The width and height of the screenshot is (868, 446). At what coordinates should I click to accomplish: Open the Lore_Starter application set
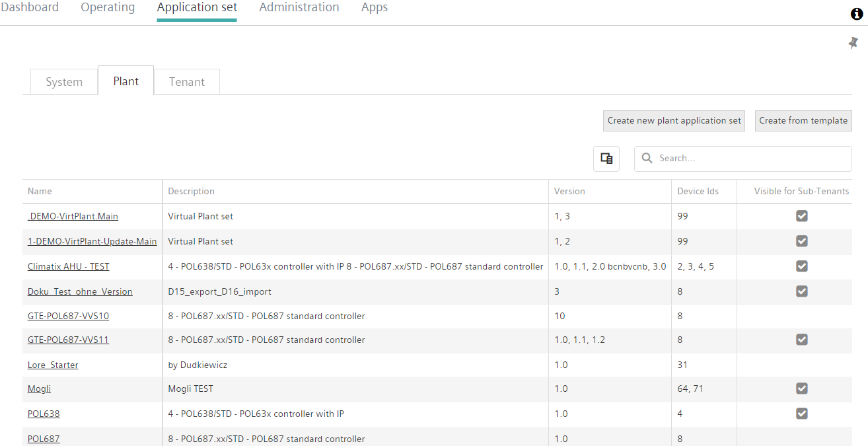pyautogui.click(x=53, y=365)
